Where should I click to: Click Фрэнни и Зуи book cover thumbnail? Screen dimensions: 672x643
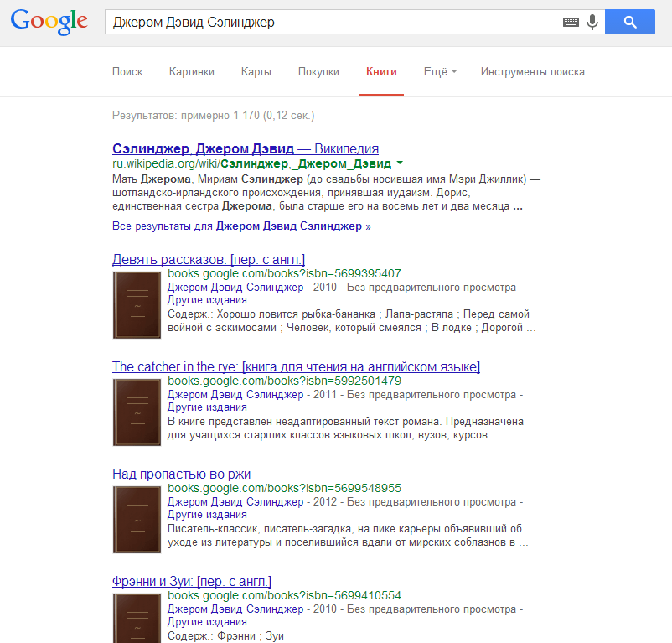coord(137,618)
